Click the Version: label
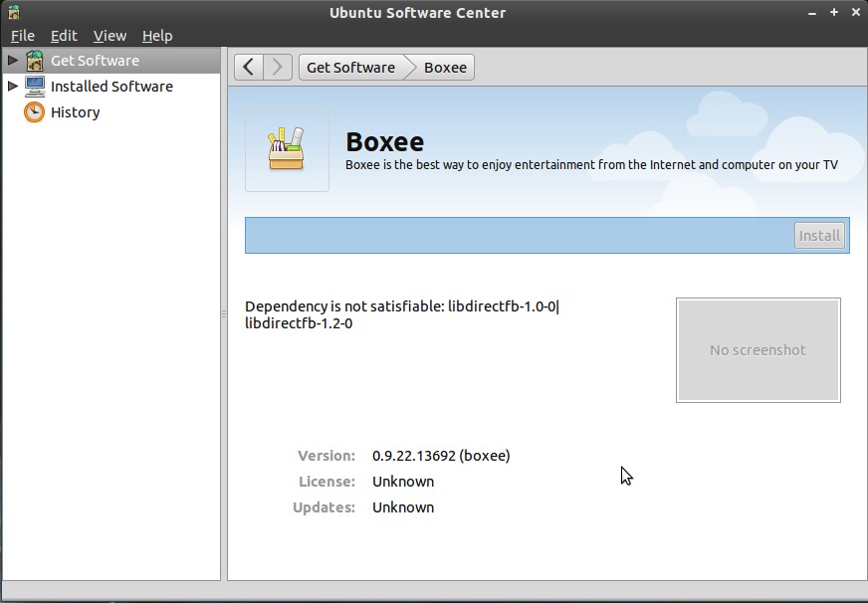868x603 pixels. pos(326,456)
